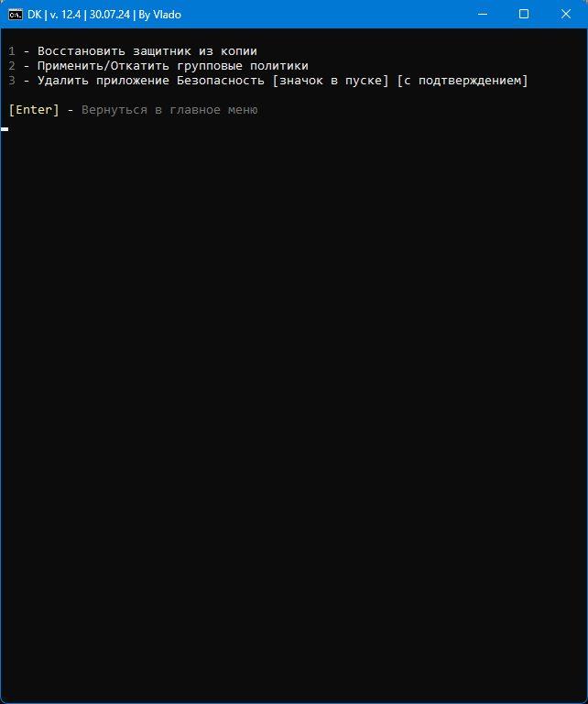
Task: Open the console system menu icon
Action: point(16,15)
